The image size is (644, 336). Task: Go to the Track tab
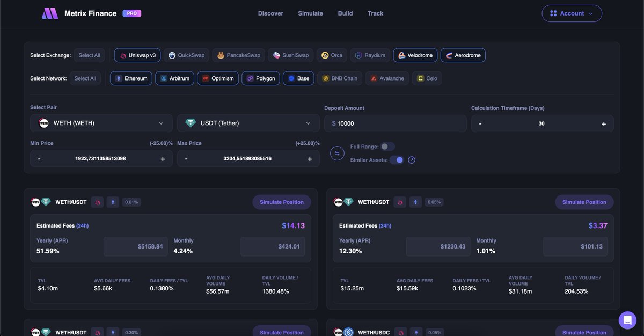[x=376, y=13]
